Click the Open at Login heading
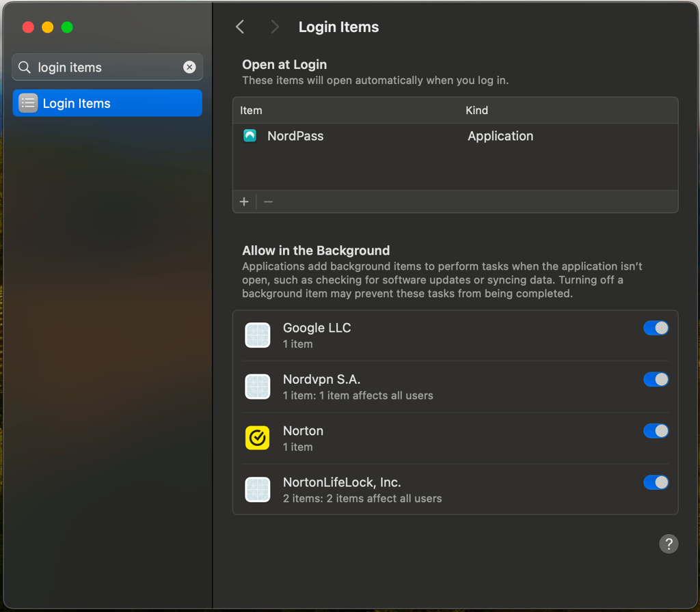 (284, 65)
